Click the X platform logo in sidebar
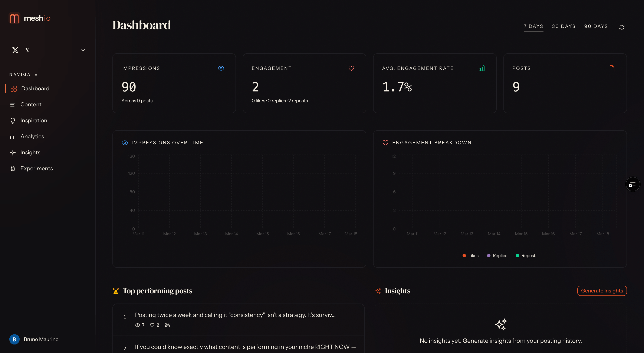The width and height of the screenshot is (644, 353). 15,50
